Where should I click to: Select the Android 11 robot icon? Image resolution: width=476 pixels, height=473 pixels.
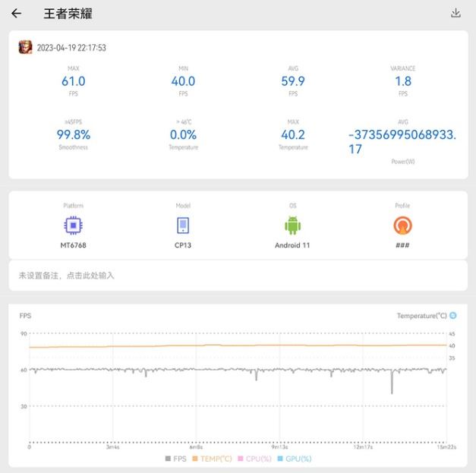point(292,225)
